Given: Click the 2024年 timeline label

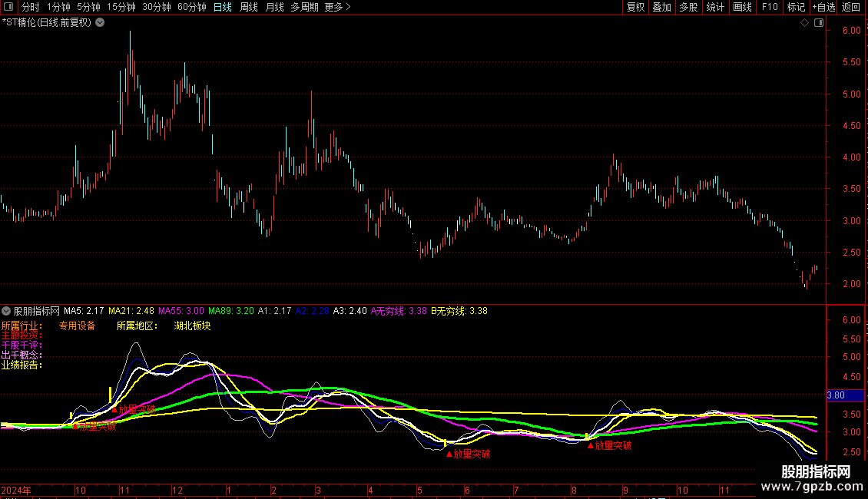Looking at the screenshot, I should pos(16,490).
